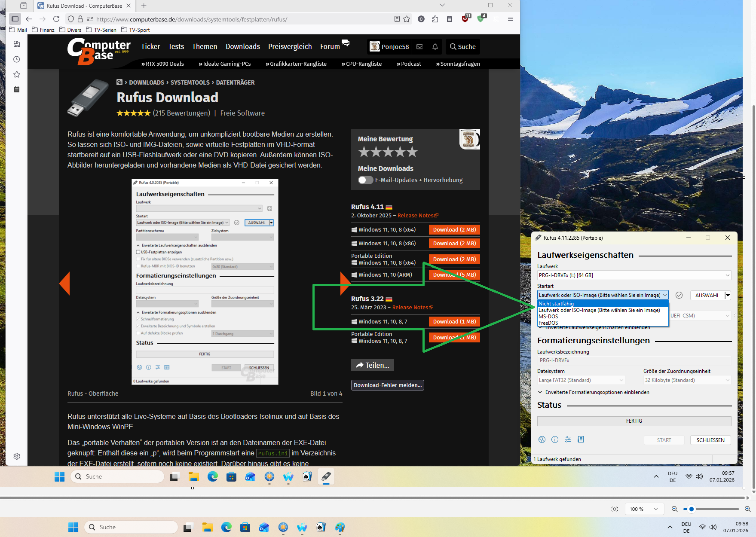Toggle E-Mail-Updates + Hervorhebung switch
Image resolution: width=756 pixels, height=537 pixels.
tap(365, 180)
